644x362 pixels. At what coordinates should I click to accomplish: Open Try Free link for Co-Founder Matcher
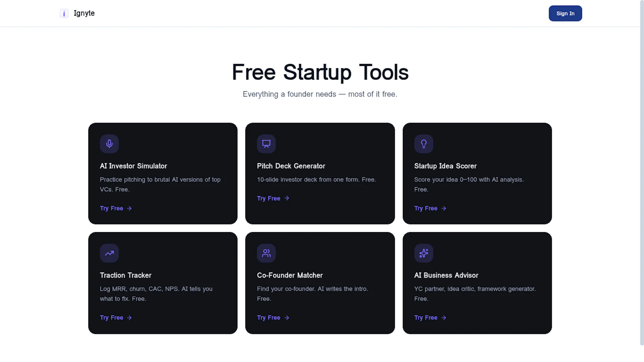click(x=273, y=318)
